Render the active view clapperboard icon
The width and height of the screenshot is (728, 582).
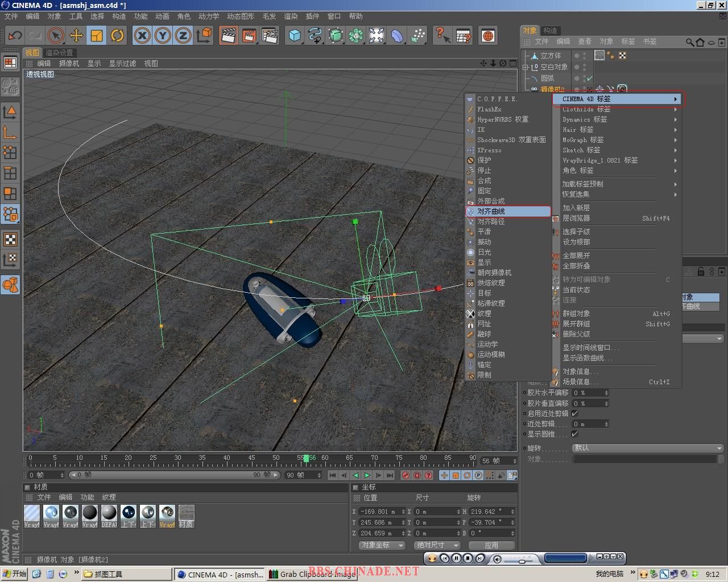click(x=229, y=36)
